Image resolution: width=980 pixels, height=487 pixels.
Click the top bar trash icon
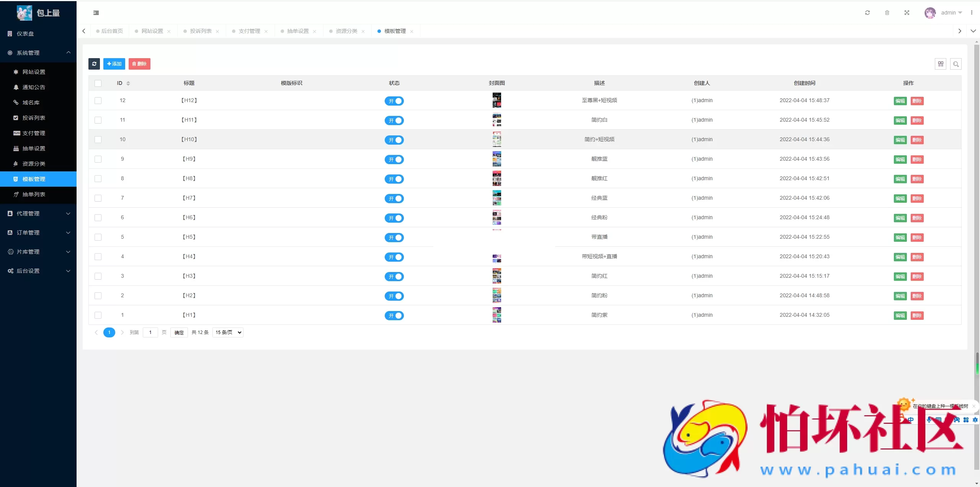point(887,13)
